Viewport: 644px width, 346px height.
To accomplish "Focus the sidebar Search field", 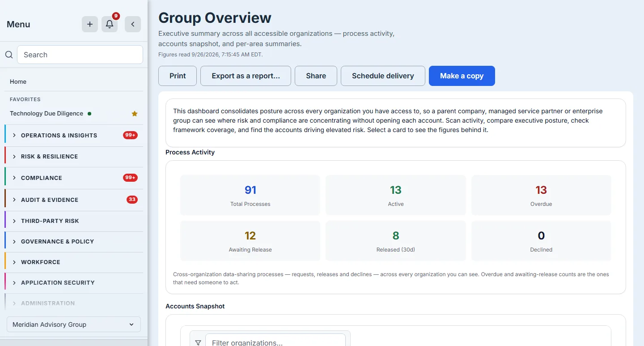I will (x=80, y=55).
